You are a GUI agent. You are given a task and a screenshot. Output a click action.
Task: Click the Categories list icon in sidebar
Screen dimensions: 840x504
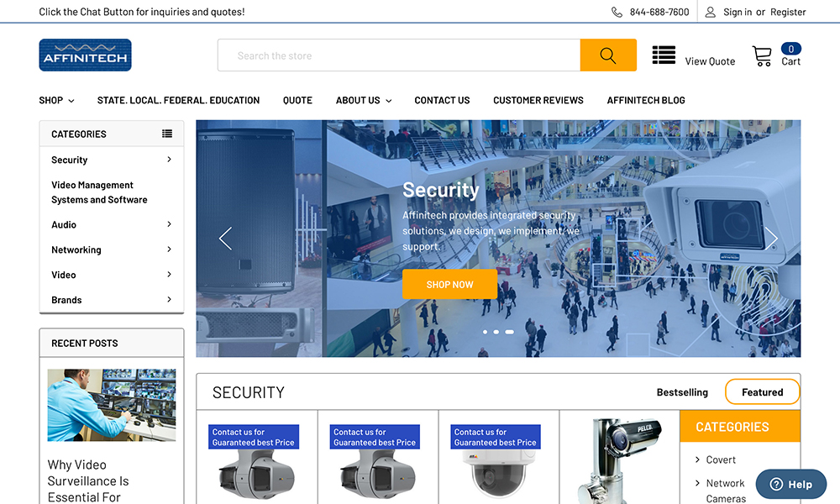point(167,134)
